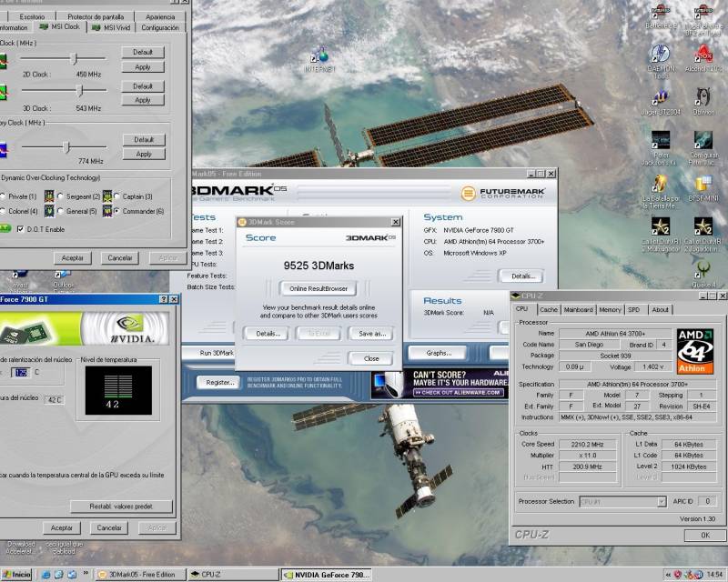Image resolution: width=728 pixels, height=582 pixels.
Task: Launch Call of Duty 2 single-player shortcut
Action: tap(703, 235)
